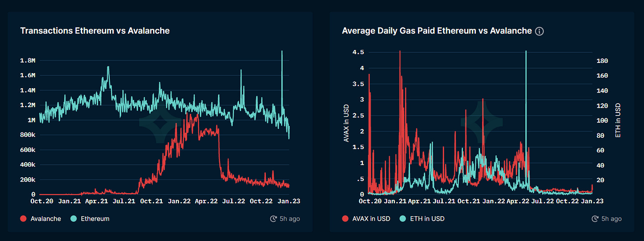Screen dimensions: 644x241
Task: Select the Average Daily Gas Paid title
Action: (x=437, y=31)
